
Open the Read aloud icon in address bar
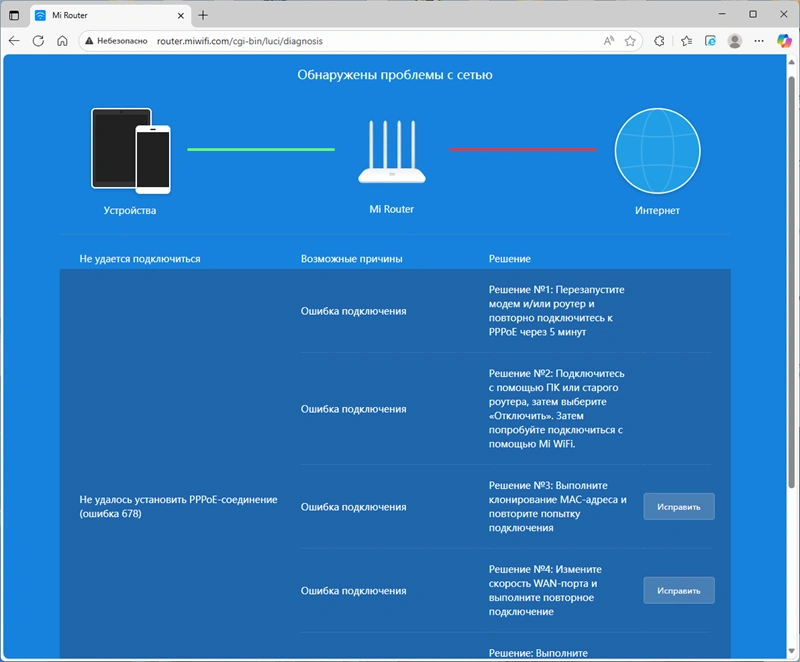609,41
